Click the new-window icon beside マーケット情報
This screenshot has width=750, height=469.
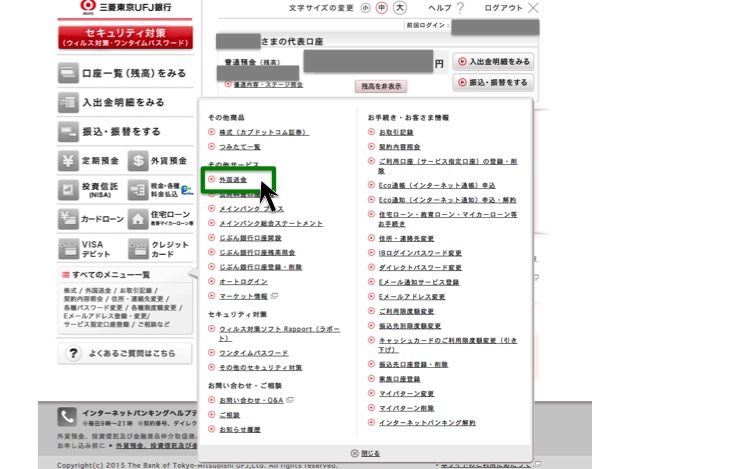point(274,296)
